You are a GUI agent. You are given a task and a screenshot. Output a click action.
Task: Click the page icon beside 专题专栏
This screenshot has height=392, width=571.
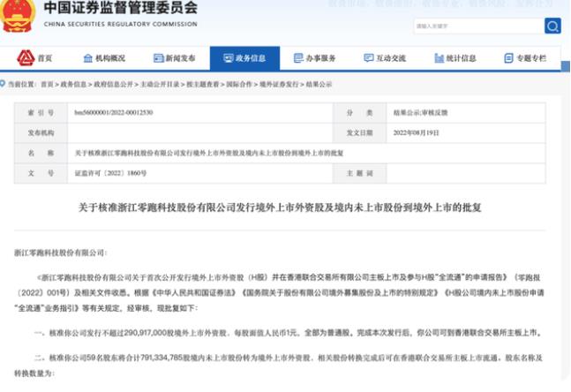[x=508, y=58]
